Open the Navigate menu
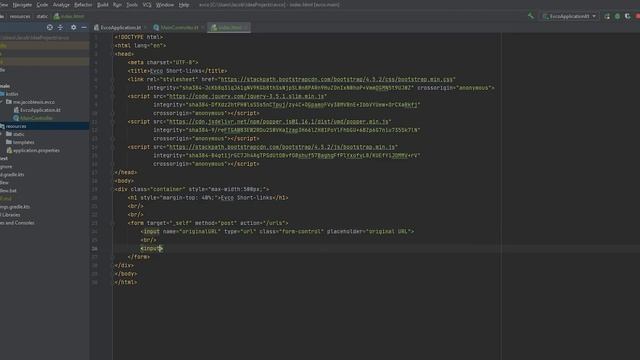The image size is (640, 360). coord(22,5)
